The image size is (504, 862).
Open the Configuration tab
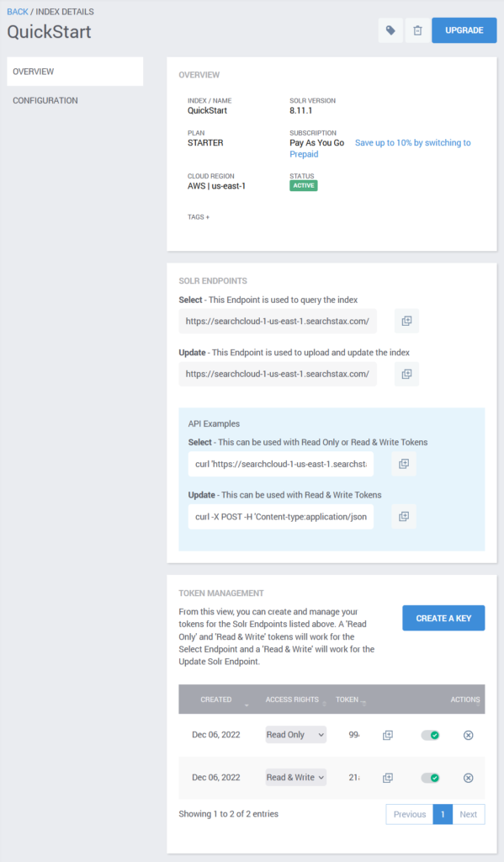(45, 101)
